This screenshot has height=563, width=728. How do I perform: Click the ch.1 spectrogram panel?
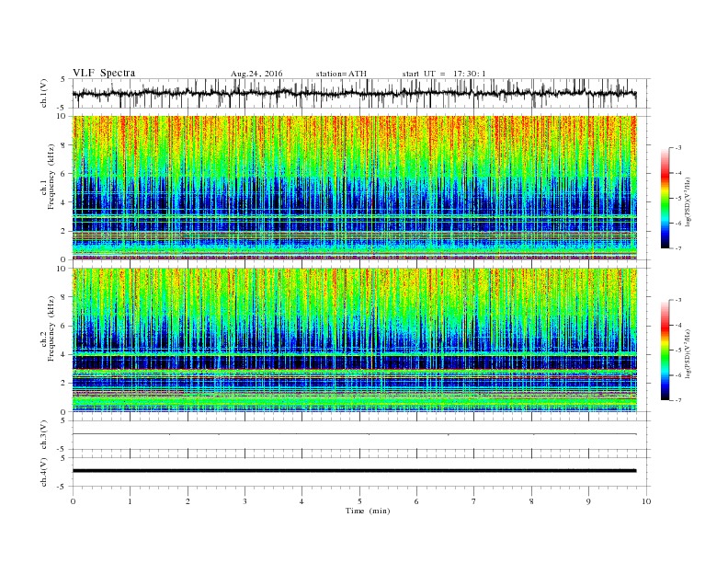355,188
